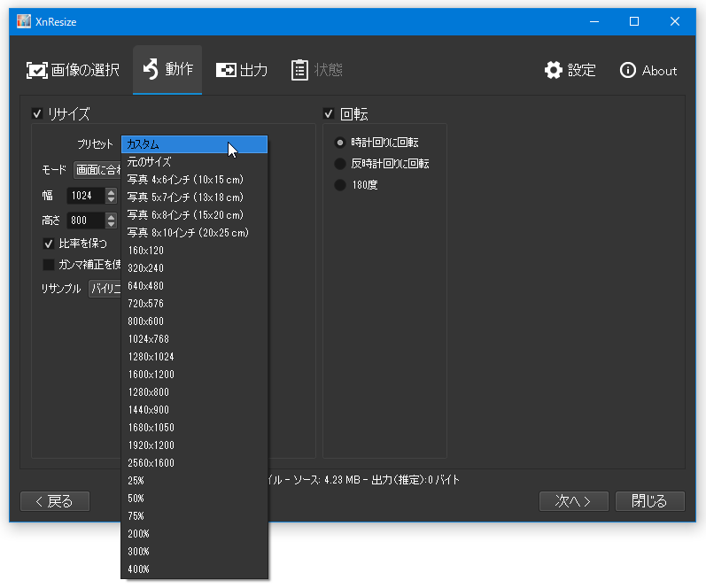Click the 閉じる close button
Image resolution: width=706 pixels, height=588 pixels.
click(x=649, y=501)
